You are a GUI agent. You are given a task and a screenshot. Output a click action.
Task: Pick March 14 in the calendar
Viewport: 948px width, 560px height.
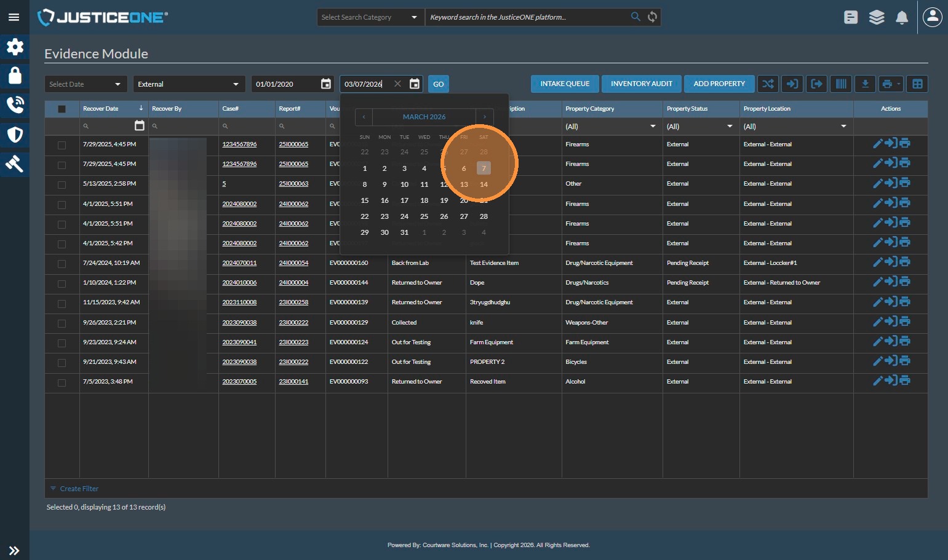pyautogui.click(x=484, y=184)
